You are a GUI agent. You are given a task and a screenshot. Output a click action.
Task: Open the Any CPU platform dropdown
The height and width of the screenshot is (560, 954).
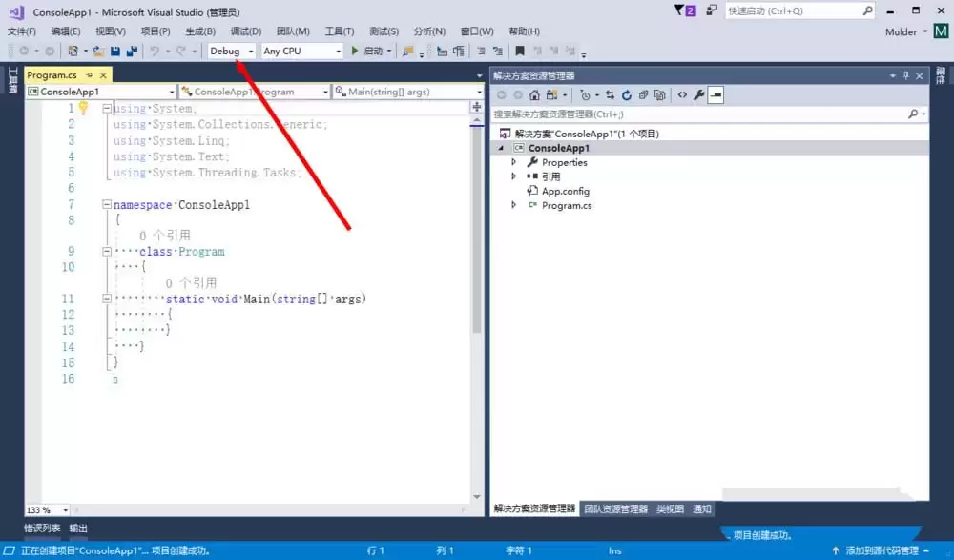tap(302, 51)
